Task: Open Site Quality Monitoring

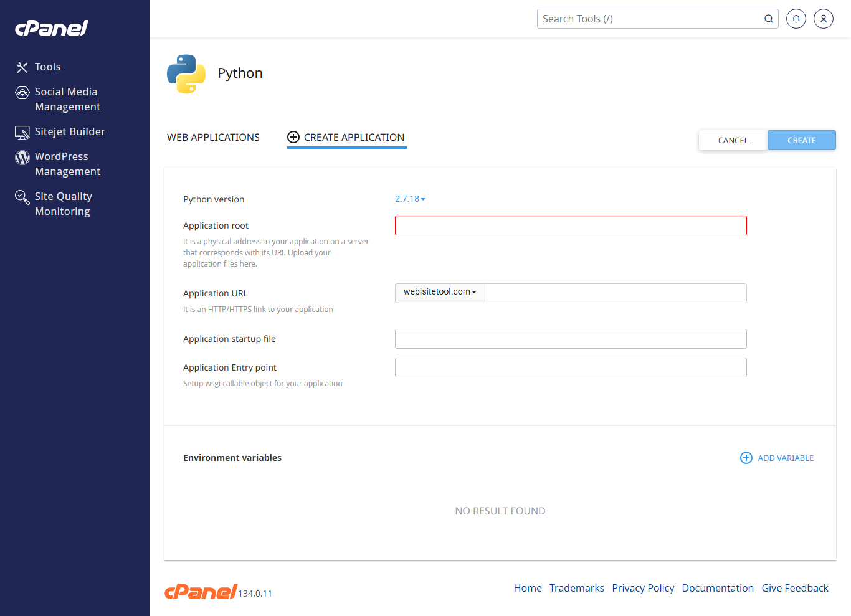Action: click(64, 204)
